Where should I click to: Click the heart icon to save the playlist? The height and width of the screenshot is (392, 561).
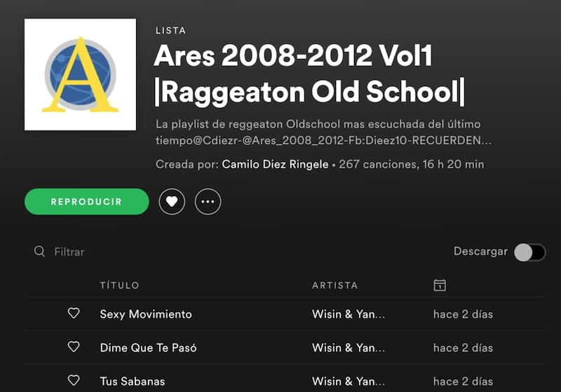click(x=172, y=202)
